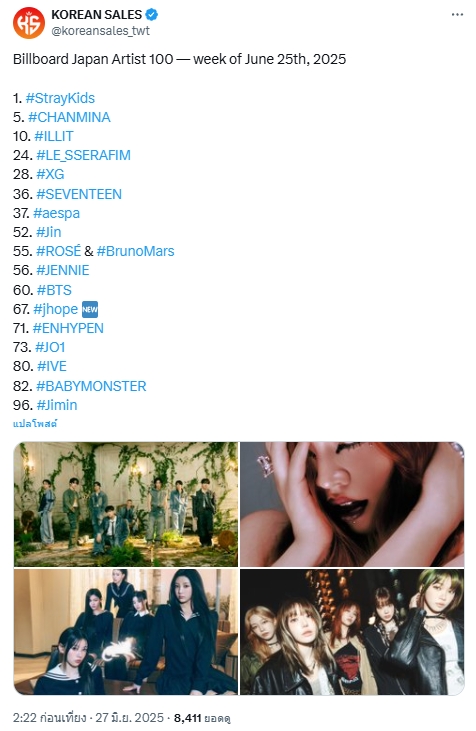The height and width of the screenshot is (731, 476).
Task: Open the #CHANMINA hashtag
Action: tap(69, 117)
